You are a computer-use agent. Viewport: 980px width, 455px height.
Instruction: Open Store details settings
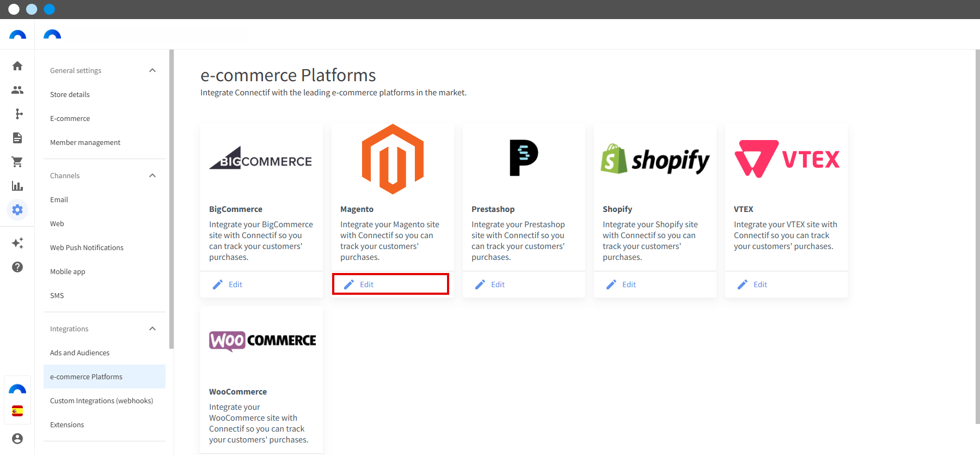[x=105, y=94]
